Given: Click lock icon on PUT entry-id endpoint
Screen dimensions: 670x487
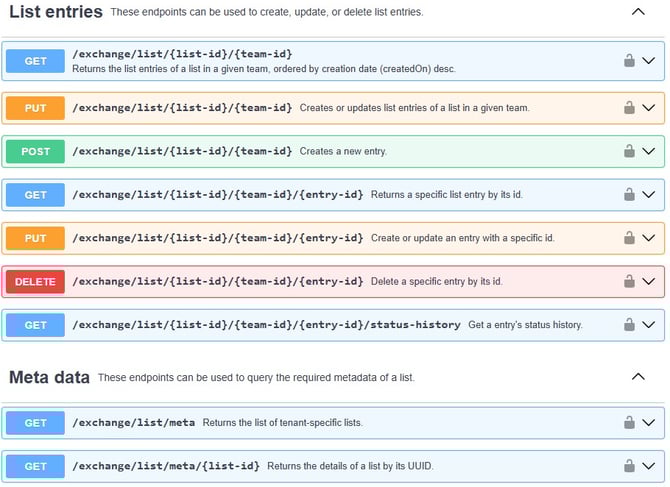Looking at the screenshot, I should [629, 238].
